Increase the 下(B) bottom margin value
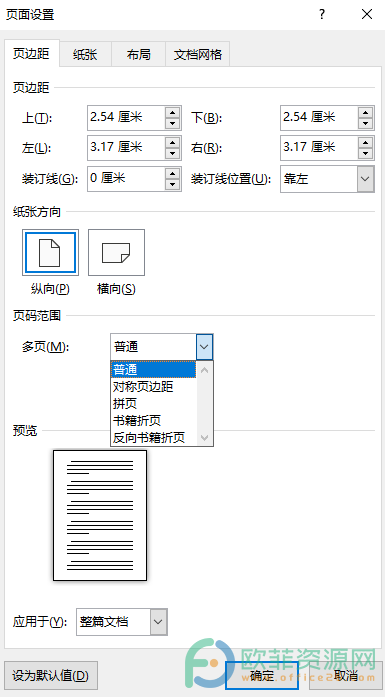385x697 pixels. pos(365,112)
